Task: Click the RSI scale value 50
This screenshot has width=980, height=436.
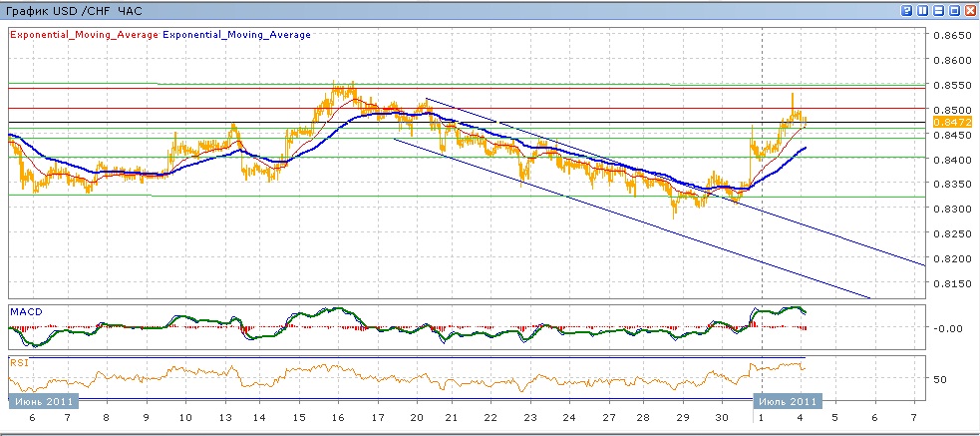Action: click(x=939, y=380)
